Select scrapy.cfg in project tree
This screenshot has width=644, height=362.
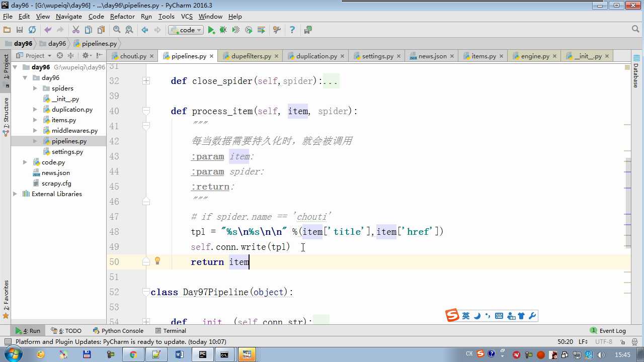[56, 184]
